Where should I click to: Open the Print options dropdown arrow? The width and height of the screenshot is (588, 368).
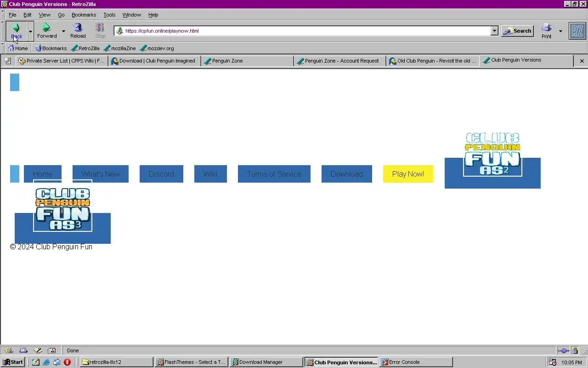560,31
